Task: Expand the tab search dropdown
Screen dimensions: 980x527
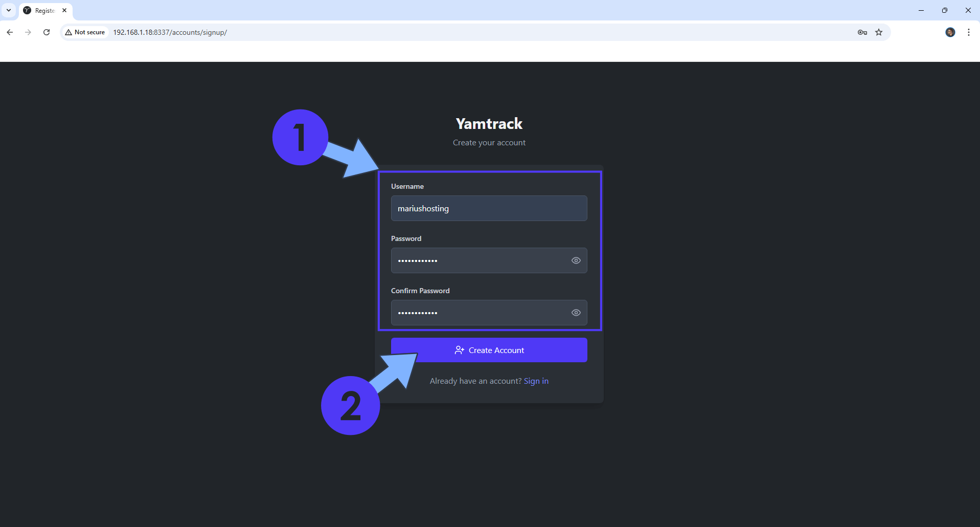Action: 9,10
